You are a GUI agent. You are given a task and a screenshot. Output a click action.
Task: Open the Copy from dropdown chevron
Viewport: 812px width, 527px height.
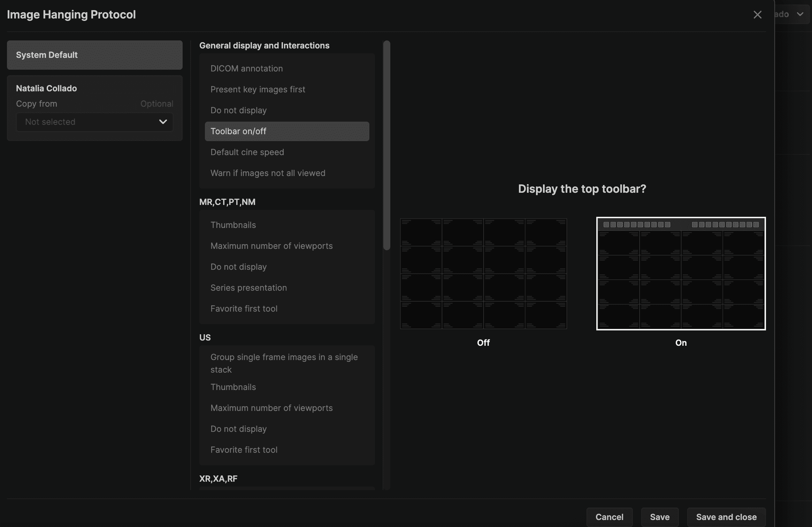(x=163, y=122)
